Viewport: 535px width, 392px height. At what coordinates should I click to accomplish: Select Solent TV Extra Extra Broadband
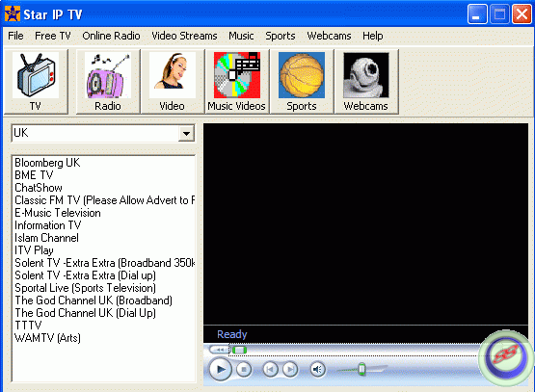[x=104, y=263]
